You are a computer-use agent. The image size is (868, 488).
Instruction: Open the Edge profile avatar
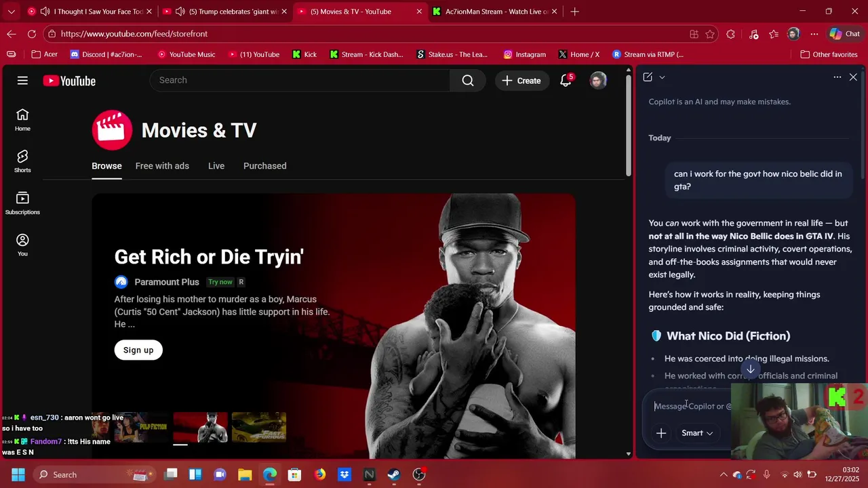[x=794, y=34]
